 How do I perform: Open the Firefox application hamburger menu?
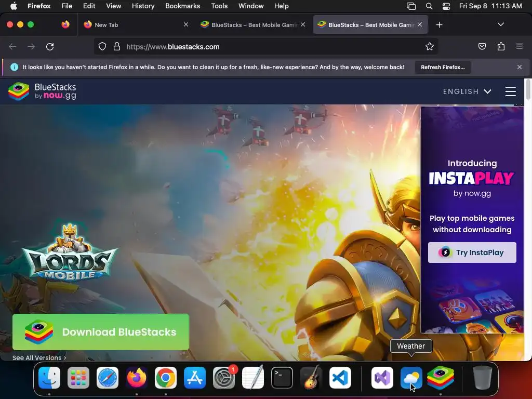pos(520,46)
